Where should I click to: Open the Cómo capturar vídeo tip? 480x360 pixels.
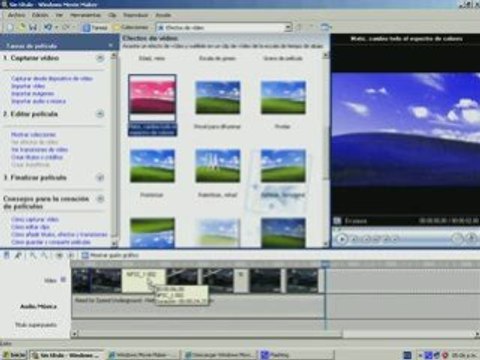35,219
